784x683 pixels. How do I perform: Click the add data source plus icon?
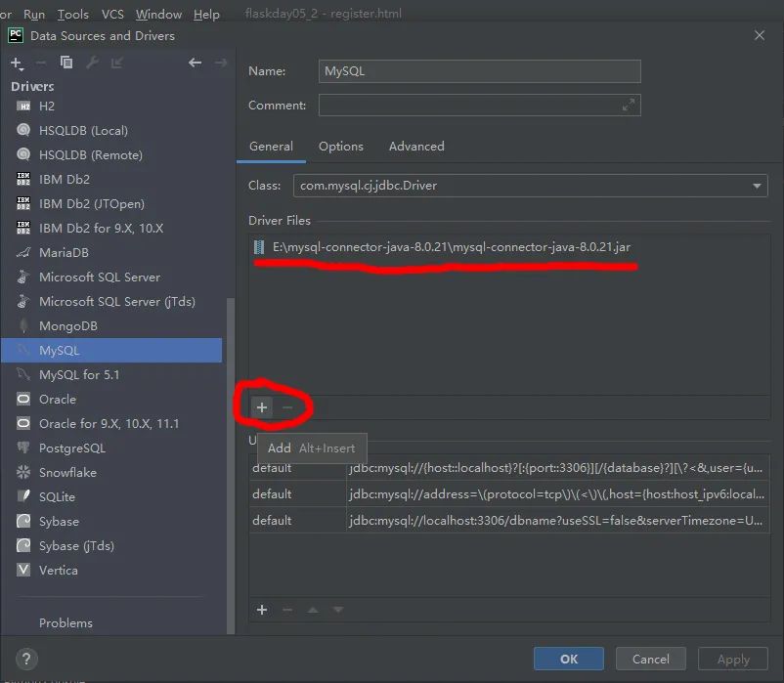pyautogui.click(x=17, y=63)
